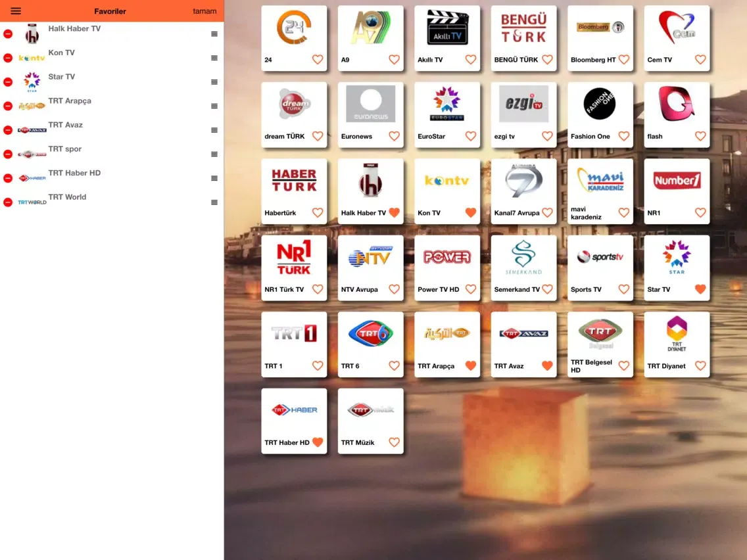Image resolution: width=747 pixels, height=560 pixels.
Task: Open the TRT Belgesel HD channel logo
Action: pyautogui.click(x=600, y=333)
